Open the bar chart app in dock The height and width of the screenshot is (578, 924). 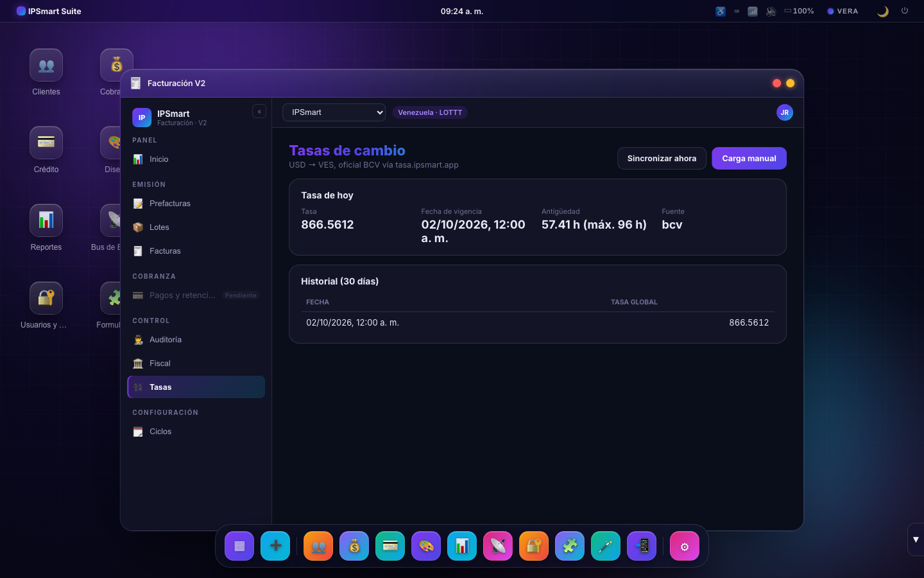462,546
